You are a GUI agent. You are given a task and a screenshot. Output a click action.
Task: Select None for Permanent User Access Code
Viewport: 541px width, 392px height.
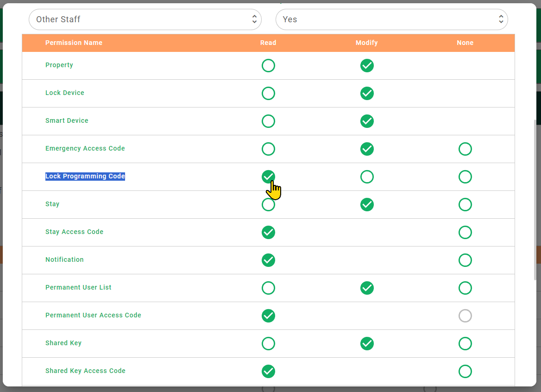click(465, 316)
